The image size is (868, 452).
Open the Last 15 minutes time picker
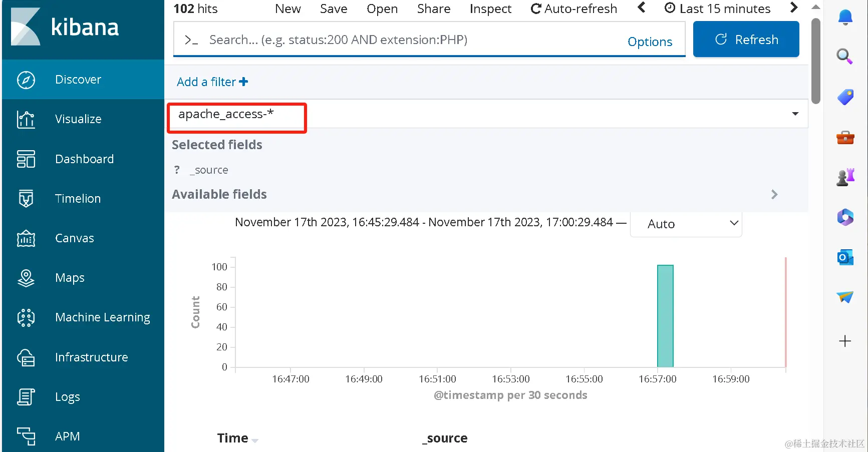(x=717, y=9)
